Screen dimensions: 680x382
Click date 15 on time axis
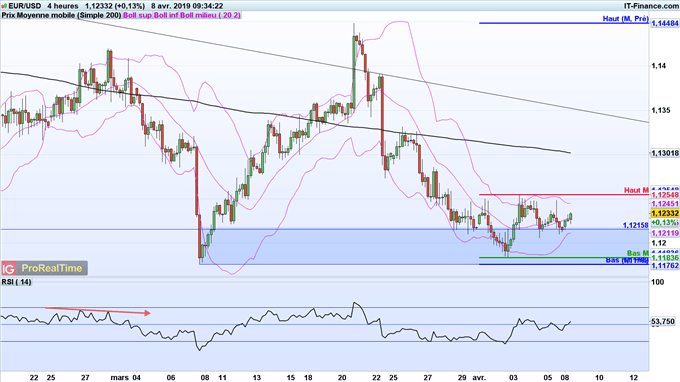coord(291,378)
